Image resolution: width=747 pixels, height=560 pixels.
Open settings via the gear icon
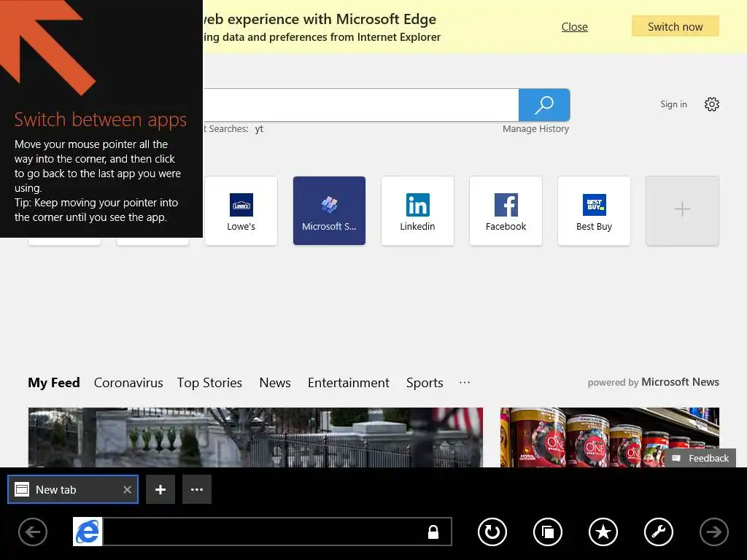tap(712, 104)
